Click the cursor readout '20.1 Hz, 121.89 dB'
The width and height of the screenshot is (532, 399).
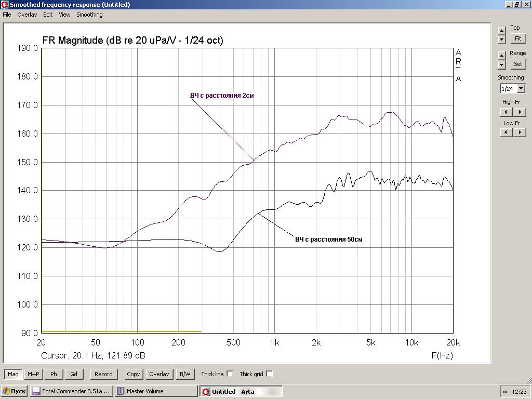point(109,355)
